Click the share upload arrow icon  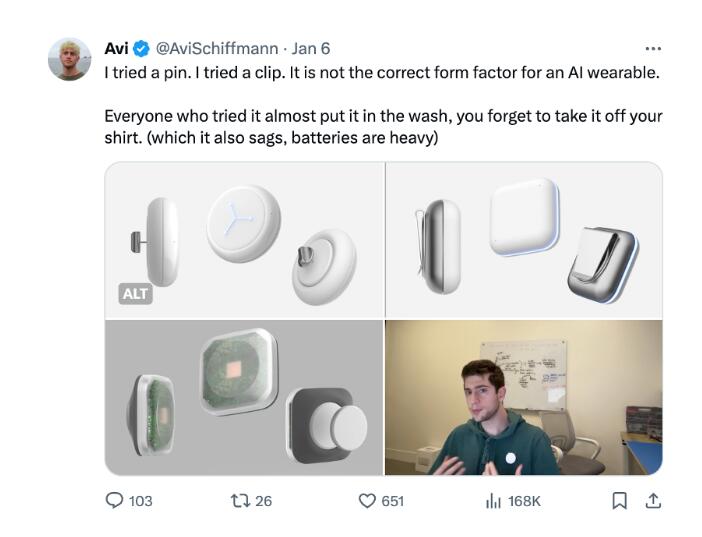pos(653,500)
